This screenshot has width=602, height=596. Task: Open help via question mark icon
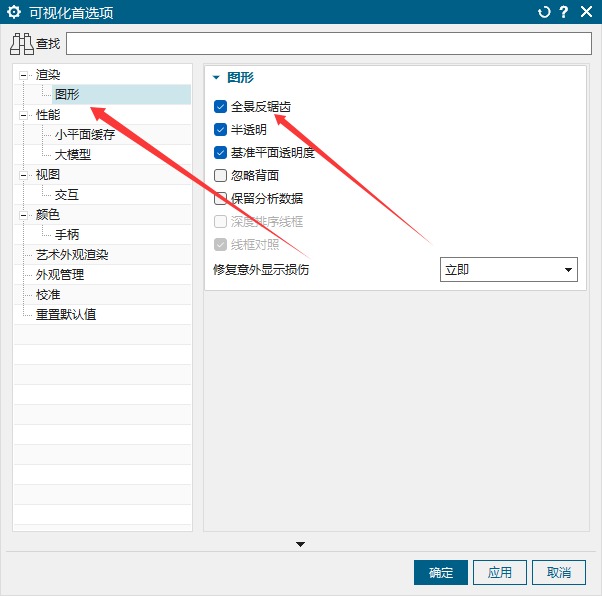pos(564,12)
